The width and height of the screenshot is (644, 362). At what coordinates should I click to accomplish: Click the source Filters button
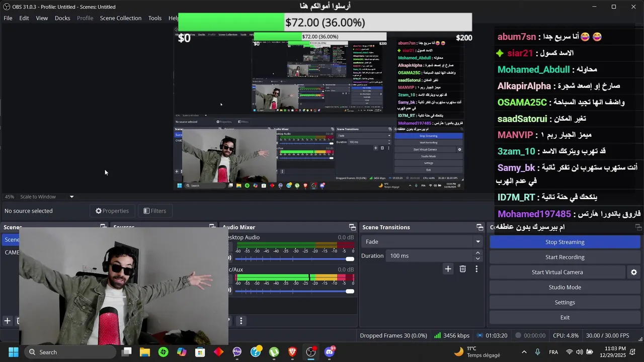click(x=154, y=211)
